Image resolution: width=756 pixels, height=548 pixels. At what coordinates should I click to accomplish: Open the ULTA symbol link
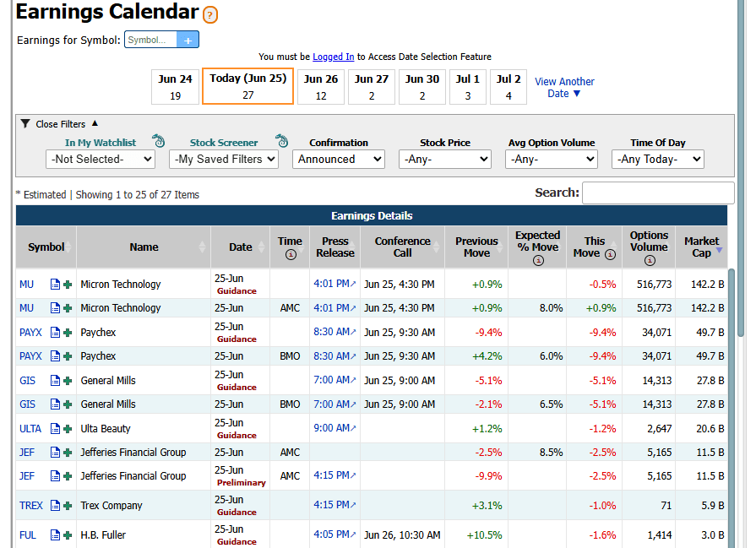pyautogui.click(x=30, y=429)
